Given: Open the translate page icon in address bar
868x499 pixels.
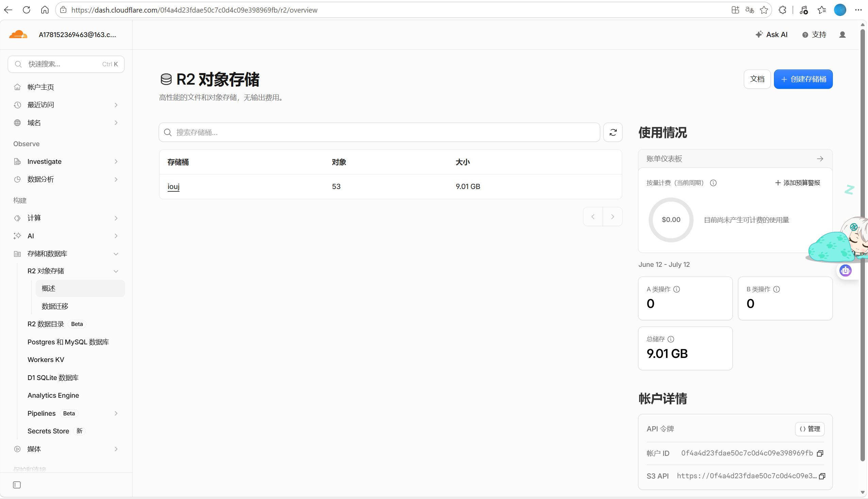Looking at the screenshot, I should [x=749, y=10].
